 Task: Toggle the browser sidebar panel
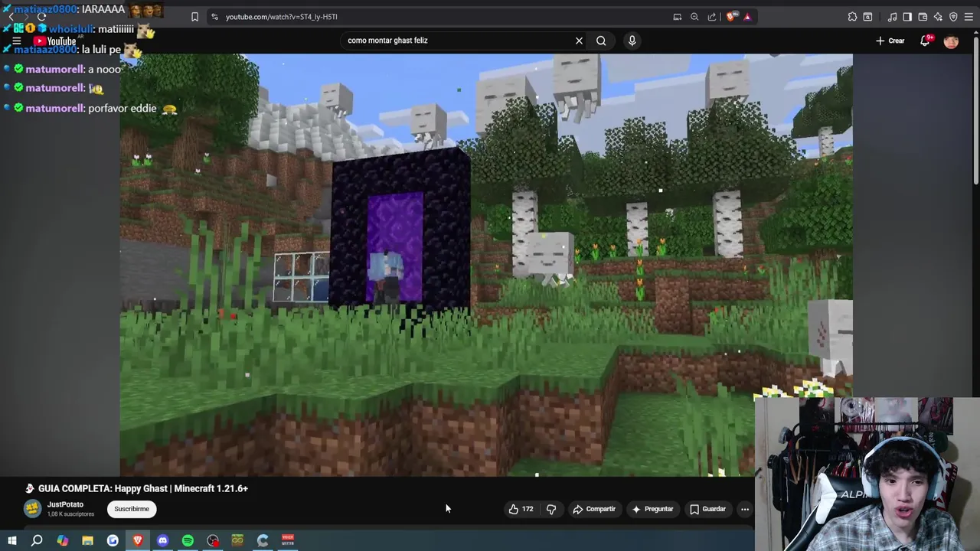click(907, 17)
